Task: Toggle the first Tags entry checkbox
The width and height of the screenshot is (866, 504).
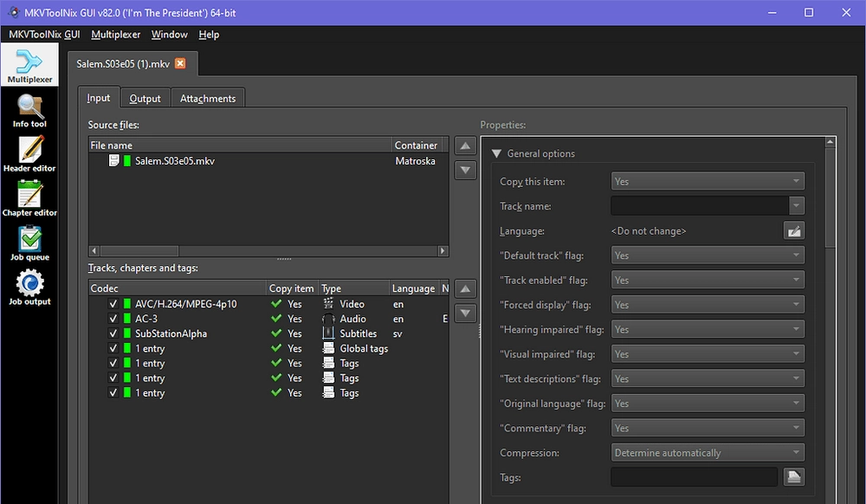Action: (x=113, y=363)
